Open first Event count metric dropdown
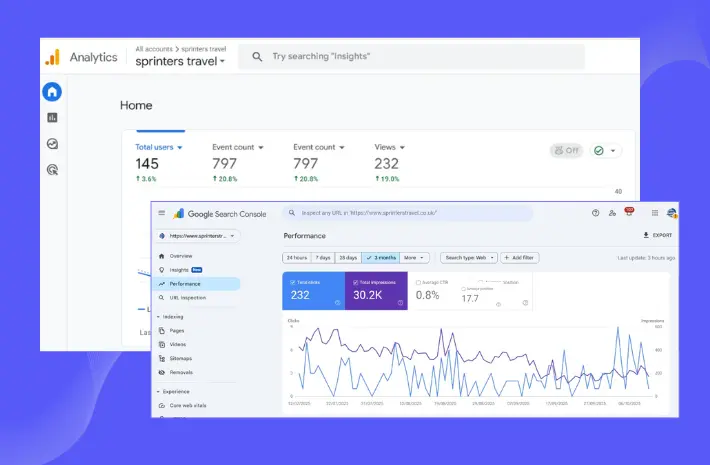 (261, 148)
